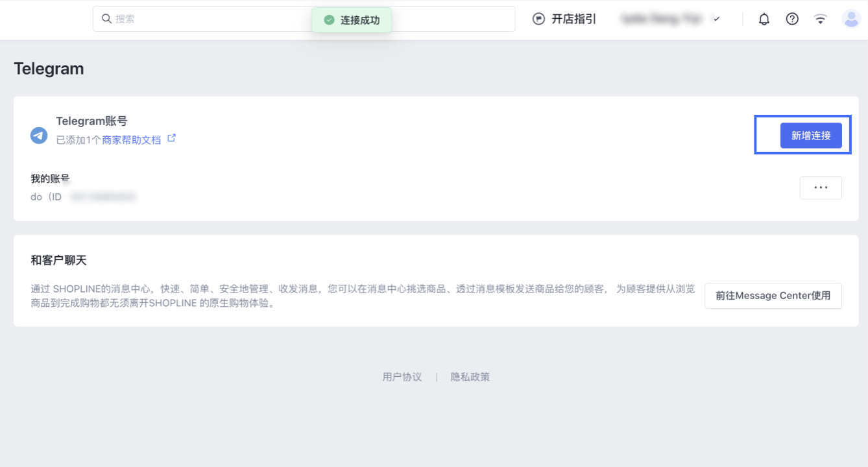Click the flag icon beside 开店指引
868x467 pixels.
pos(538,19)
